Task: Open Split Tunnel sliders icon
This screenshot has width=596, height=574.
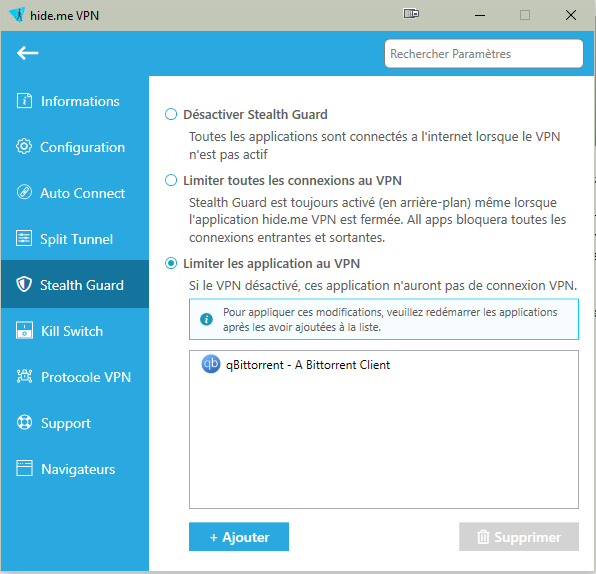Action: click(24, 239)
